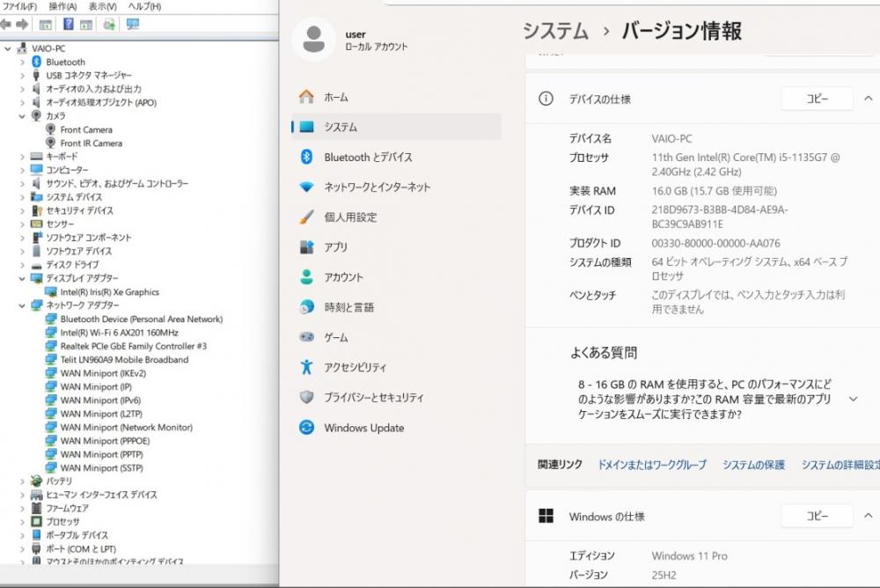Click the Back arrow in Device Manager toolbar
The height and width of the screenshot is (588, 880).
pyautogui.click(x=5, y=24)
